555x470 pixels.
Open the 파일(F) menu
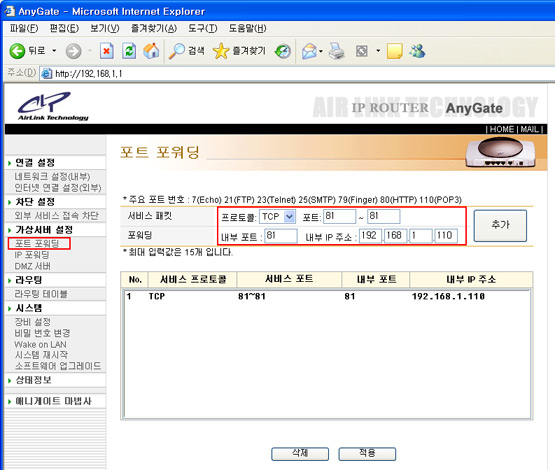[24, 28]
